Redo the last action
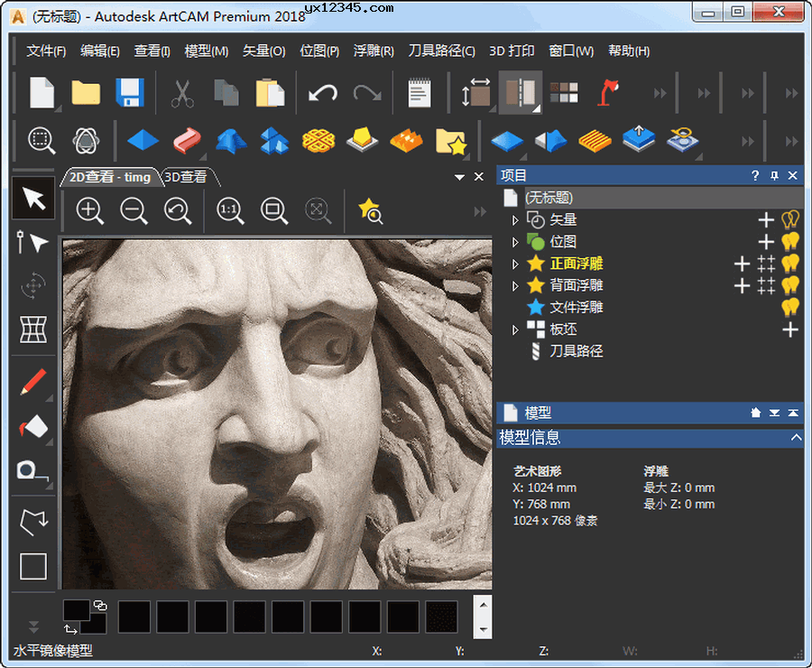The width and height of the screenshot is (812, 668). pyautogui.click(x=366, y=93)
